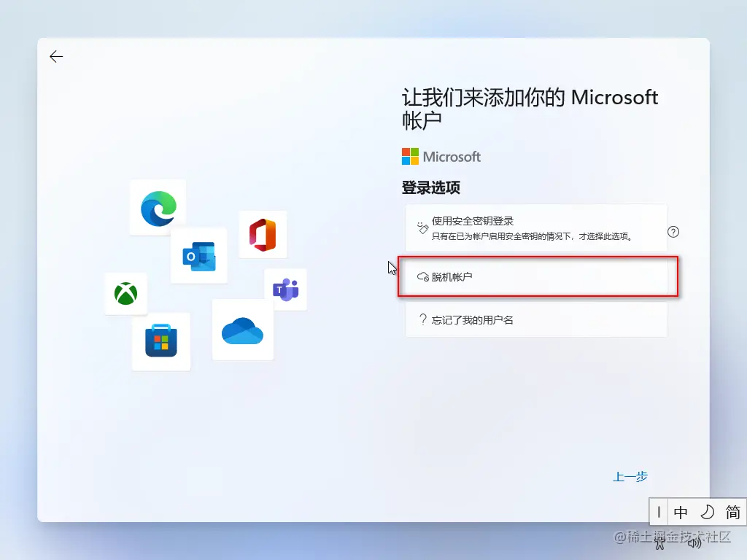Choose 使用安全密钥登录 option
The width and height of the screenshot is (747, 560).
536,228
